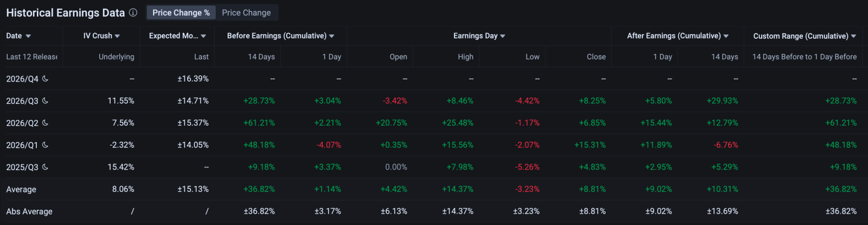Viewport: 868px width, 225px height.
Task: Expand the Earnings Day dropdown
Action: [502, 36]
